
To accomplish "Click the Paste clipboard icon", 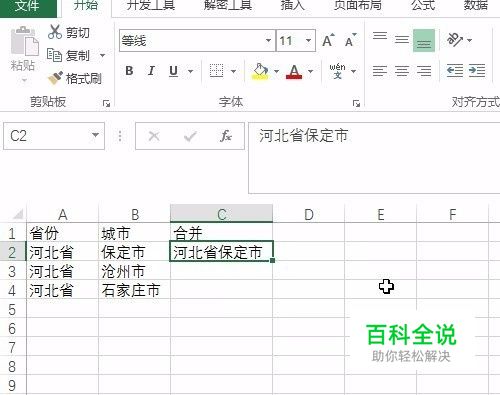I will [24, 41].
